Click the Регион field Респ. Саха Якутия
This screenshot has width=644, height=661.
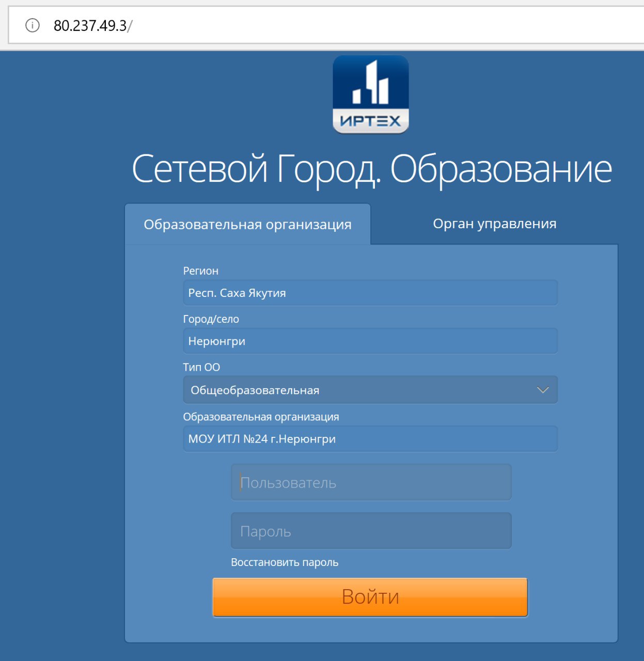(x=370, y=293)
